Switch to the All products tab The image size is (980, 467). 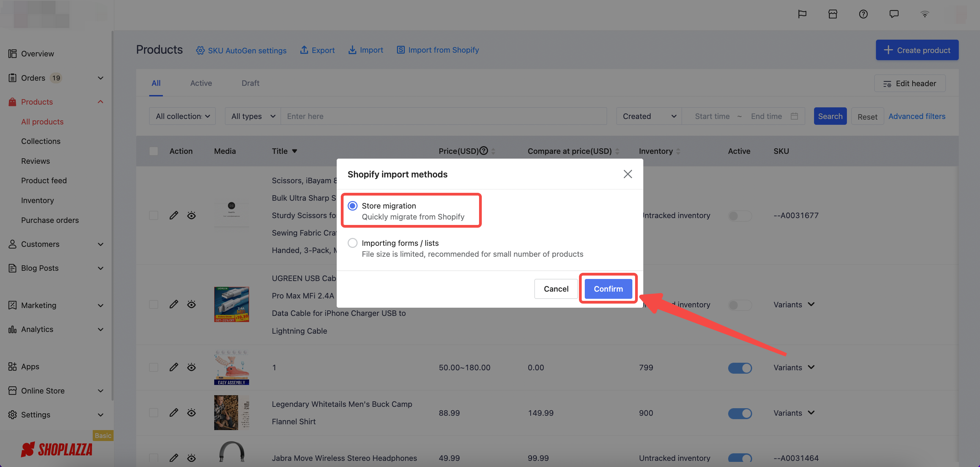pos(156,83)
